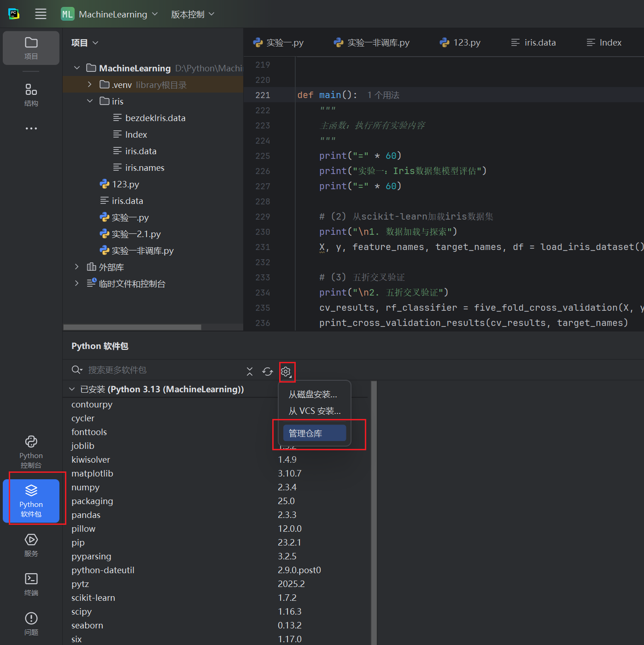Open the main hamburger menu
Viewport: 644px width, 645px height.
[41, 14]
